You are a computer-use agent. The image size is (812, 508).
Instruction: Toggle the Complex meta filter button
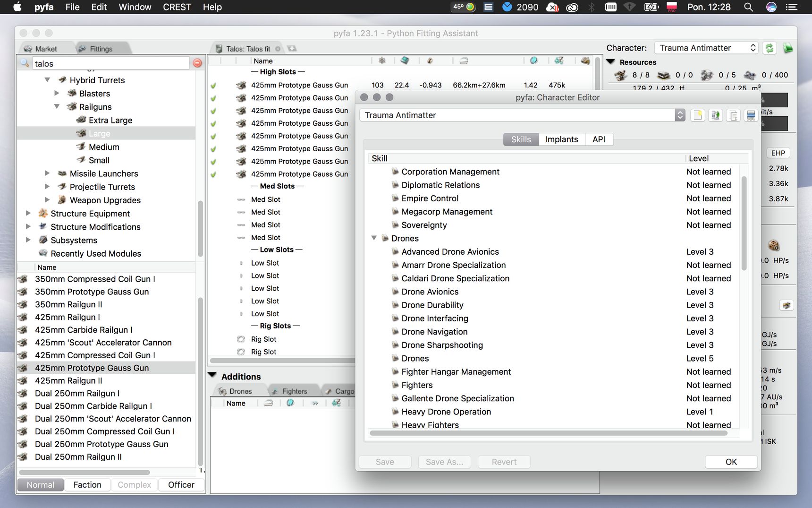[134, 485]
